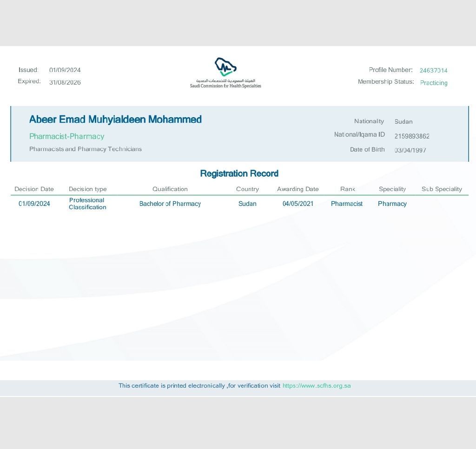Select the National/Iqama ID number
This screenshot has height=449, width=476.
pos(412,136)
